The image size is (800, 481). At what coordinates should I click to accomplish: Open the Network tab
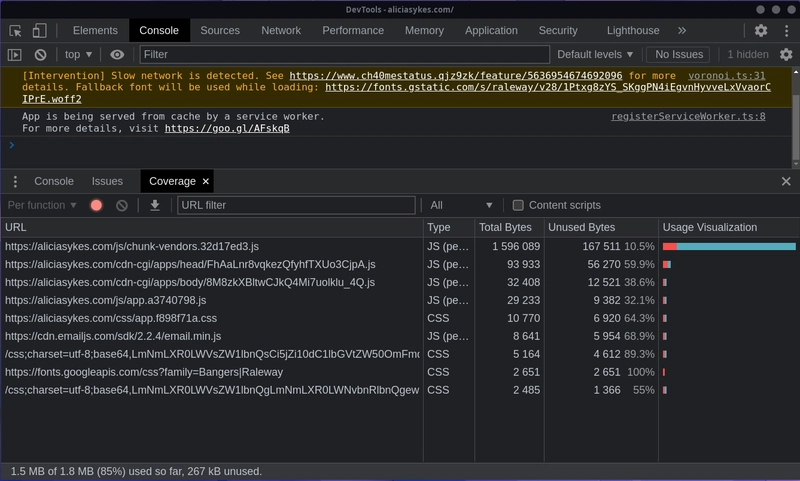[281, 31]
